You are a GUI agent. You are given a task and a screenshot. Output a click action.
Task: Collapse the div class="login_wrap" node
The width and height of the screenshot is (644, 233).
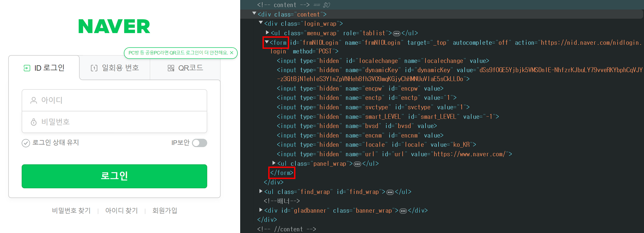click(261, 23)
